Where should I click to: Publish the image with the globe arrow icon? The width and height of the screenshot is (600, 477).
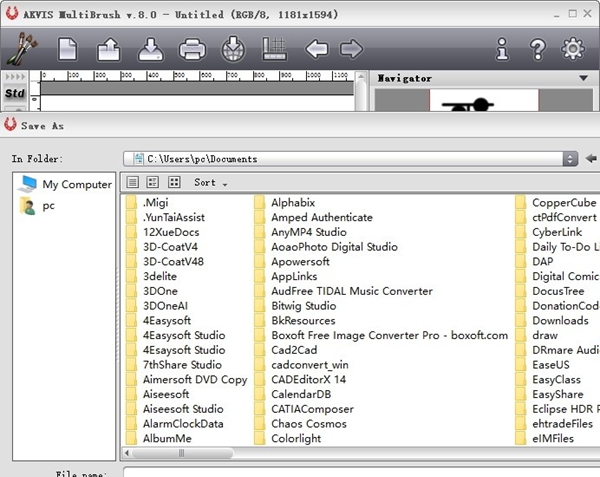[x=233, y=49]
